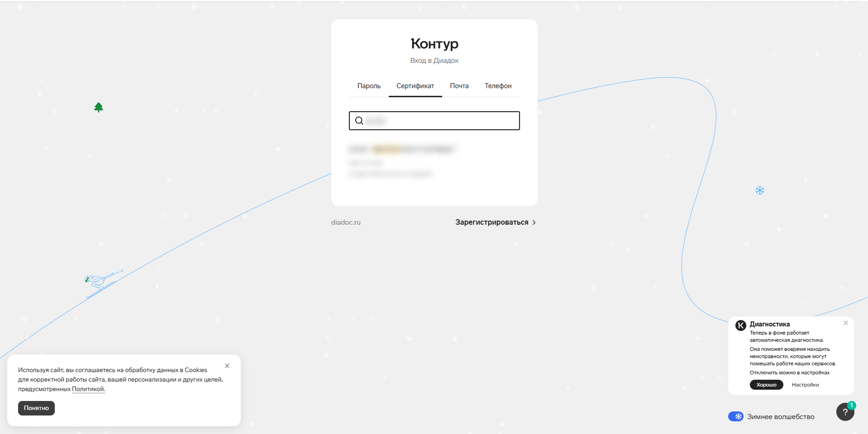Switch to the Пароль login tab
Screen dimensions: 868x434
click(369, 86)
